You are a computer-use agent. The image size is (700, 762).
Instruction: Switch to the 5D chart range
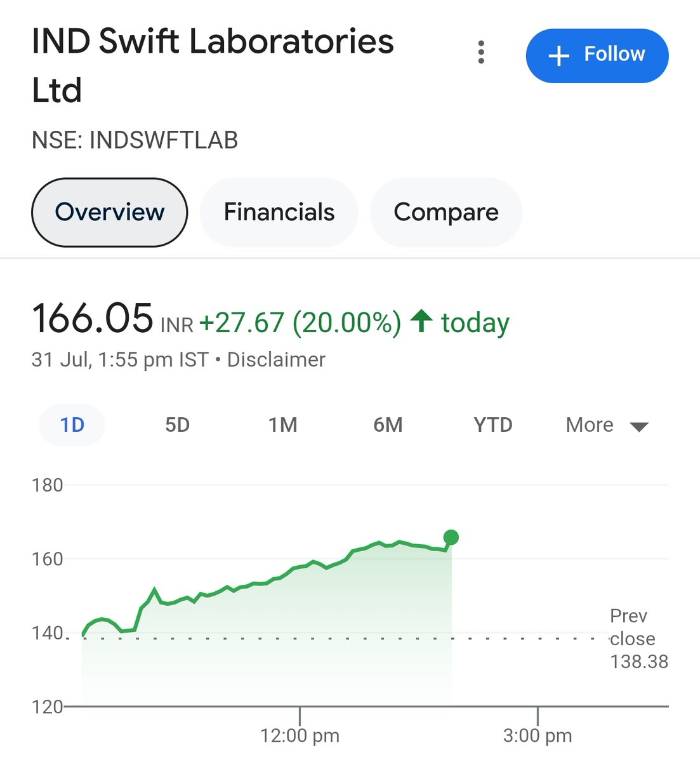[x=177, y=425]
